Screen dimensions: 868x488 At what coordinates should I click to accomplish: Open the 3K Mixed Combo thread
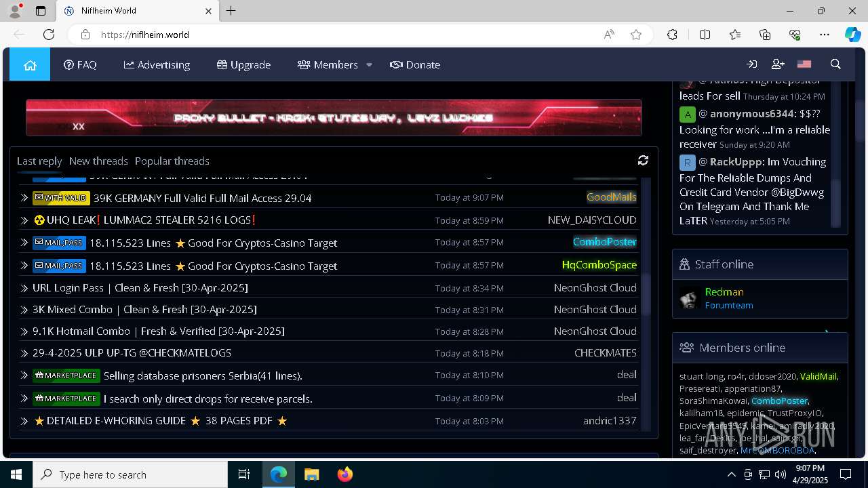144,309
